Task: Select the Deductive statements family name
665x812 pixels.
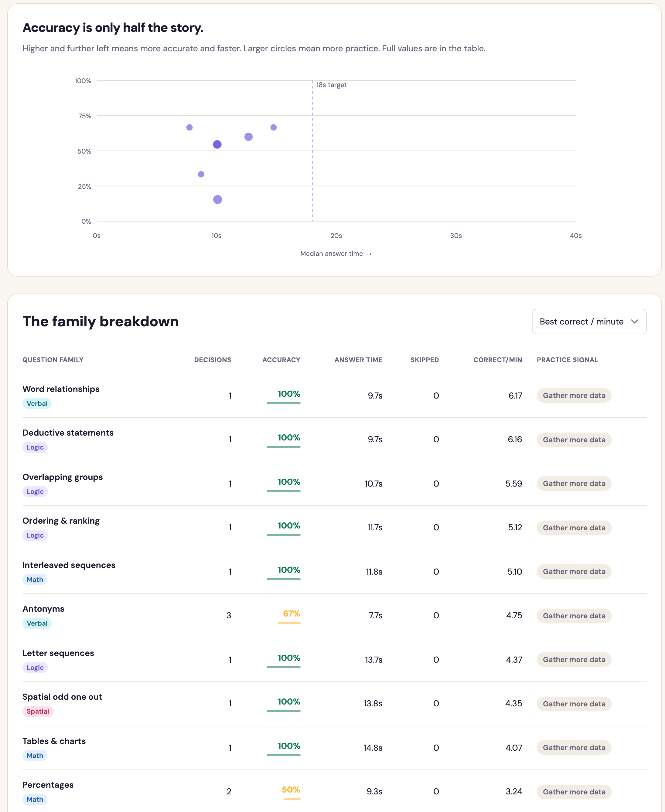Action: (68, 433)
